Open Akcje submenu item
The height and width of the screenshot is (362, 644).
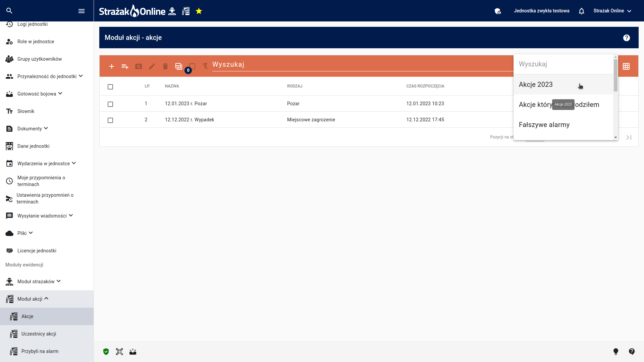[x=47, y=316]
